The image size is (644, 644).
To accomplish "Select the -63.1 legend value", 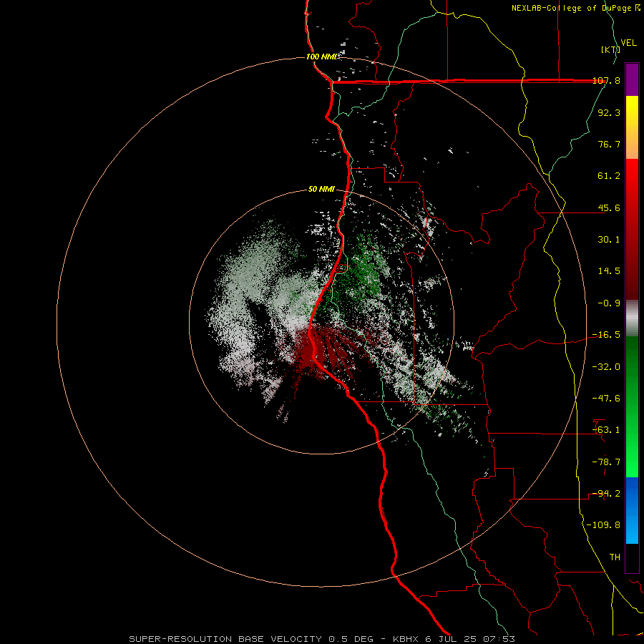I will [x=606, y=430].
